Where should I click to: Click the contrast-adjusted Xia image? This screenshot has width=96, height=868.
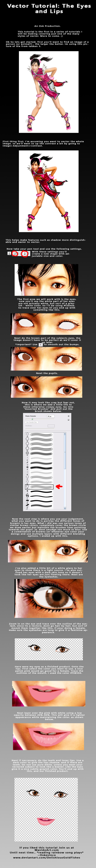(x=49, y=191)
